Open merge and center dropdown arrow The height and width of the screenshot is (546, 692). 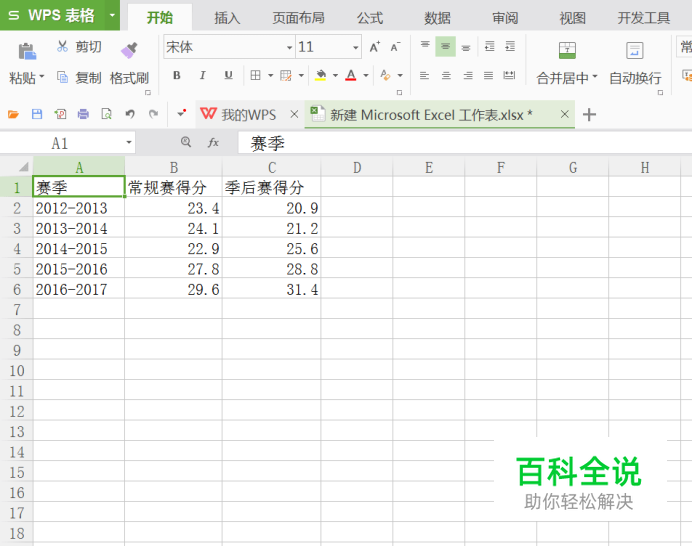(x=595, y=77)
